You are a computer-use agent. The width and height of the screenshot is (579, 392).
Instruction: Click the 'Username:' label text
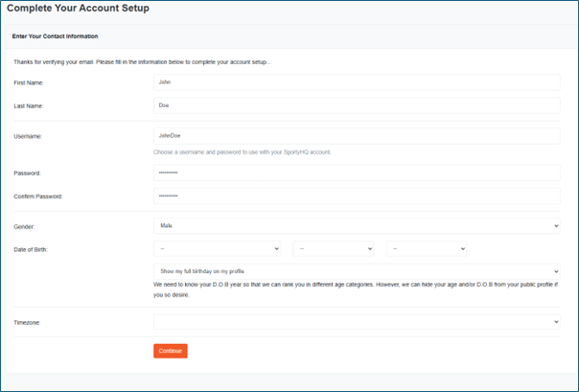(28, 136)
